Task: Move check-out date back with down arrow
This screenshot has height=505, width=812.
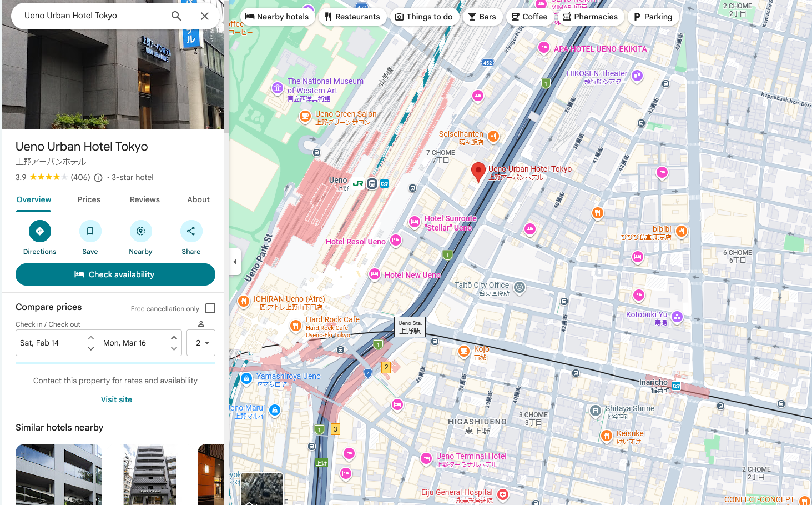Action: [174, 349]
